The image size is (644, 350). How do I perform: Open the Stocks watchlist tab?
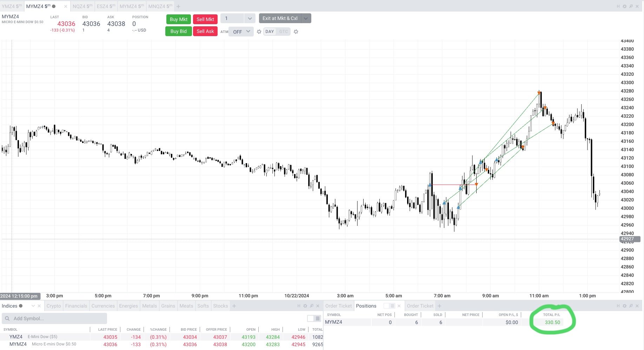coord(221,306)
